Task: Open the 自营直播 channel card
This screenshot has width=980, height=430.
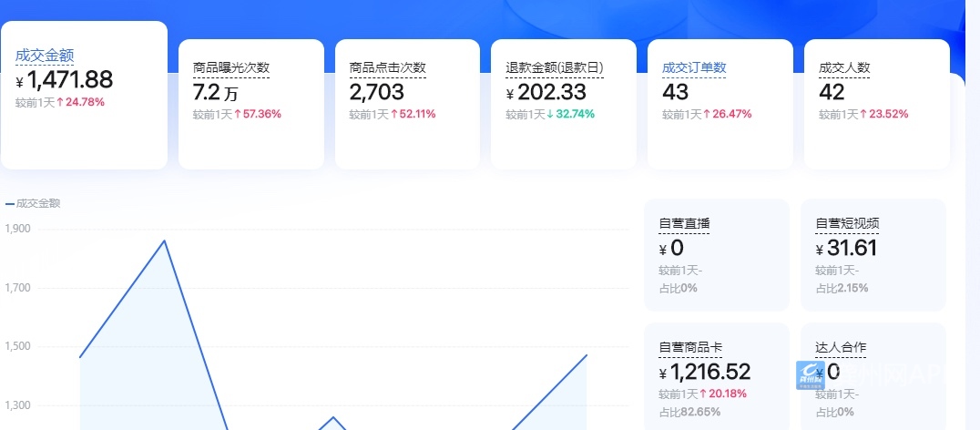Action: (717, 255)
